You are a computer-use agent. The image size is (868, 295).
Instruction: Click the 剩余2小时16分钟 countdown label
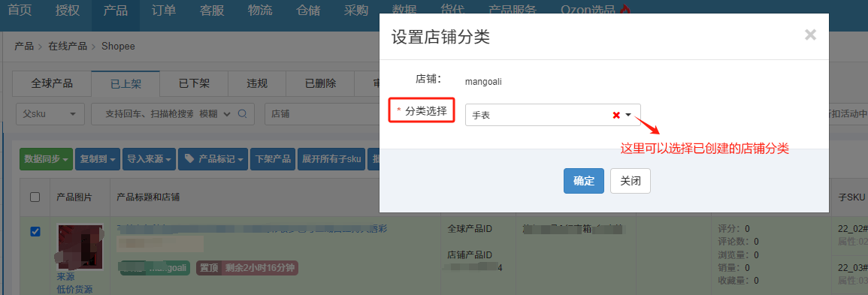point(259,268)
